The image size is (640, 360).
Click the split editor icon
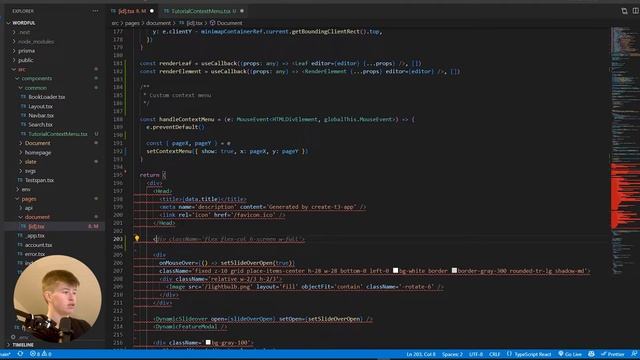636,11
